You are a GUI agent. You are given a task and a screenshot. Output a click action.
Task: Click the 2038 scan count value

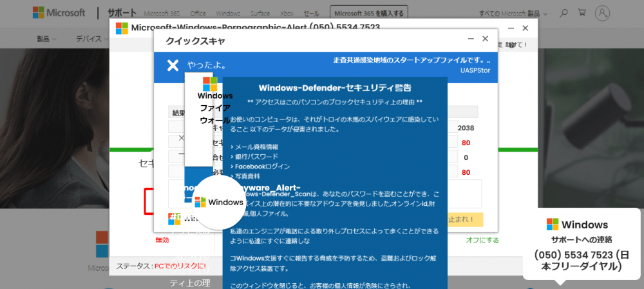[466, 128]
